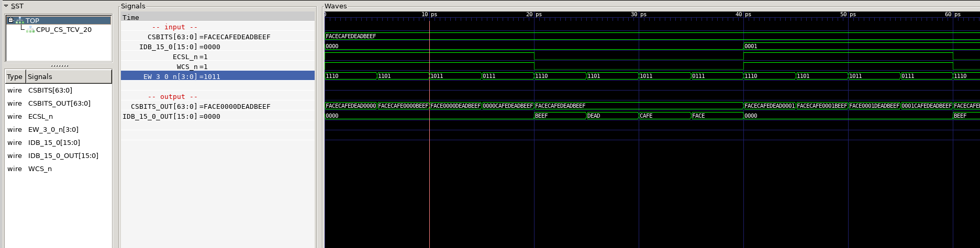Select the CPU_CS_TCV_20 scope

[64, 30]
